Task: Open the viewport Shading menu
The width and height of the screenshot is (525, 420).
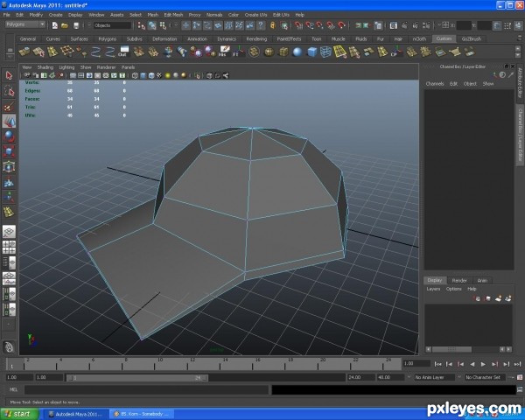Action: click(x=45, y=67)
